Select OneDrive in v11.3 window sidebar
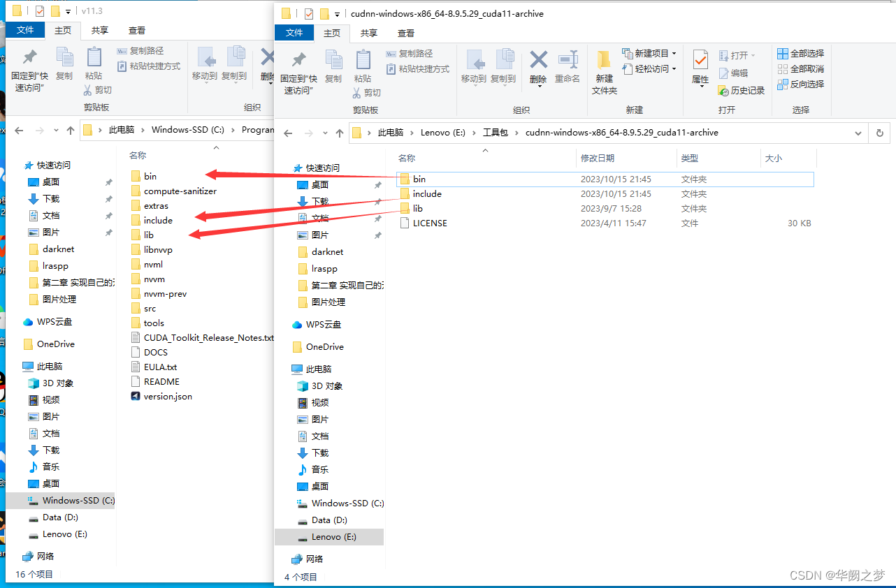The width and height of the screenshot is (896, 588). pyautogui.click(x=56, y=344)
